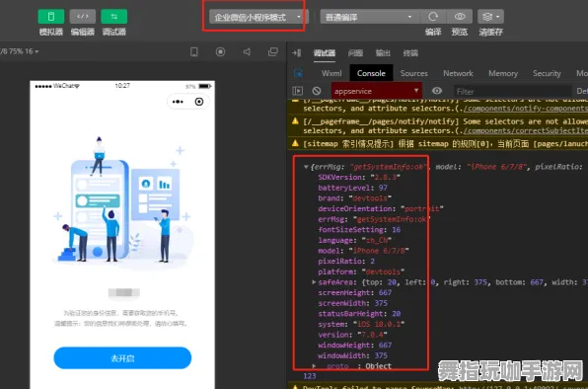Select the language: zh_CN line
588x389 pixels.
[x=355, y=240]
